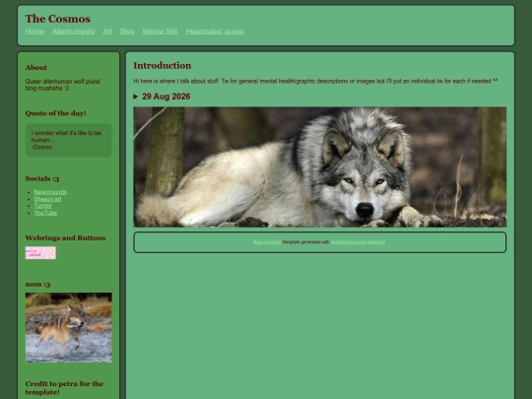The width and height of the screenshot is (532, 399).
Task: Open the Sheezy.art social link
Action: tap(47, 199)
